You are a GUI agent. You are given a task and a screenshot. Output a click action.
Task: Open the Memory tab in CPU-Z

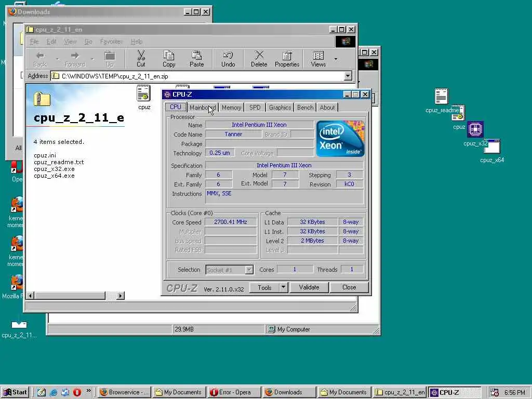tap(231, 108)
